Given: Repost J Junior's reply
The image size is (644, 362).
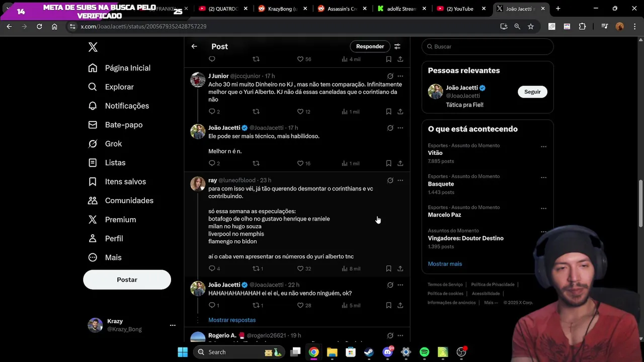Looking at the screenshot, I should point(256,112).
